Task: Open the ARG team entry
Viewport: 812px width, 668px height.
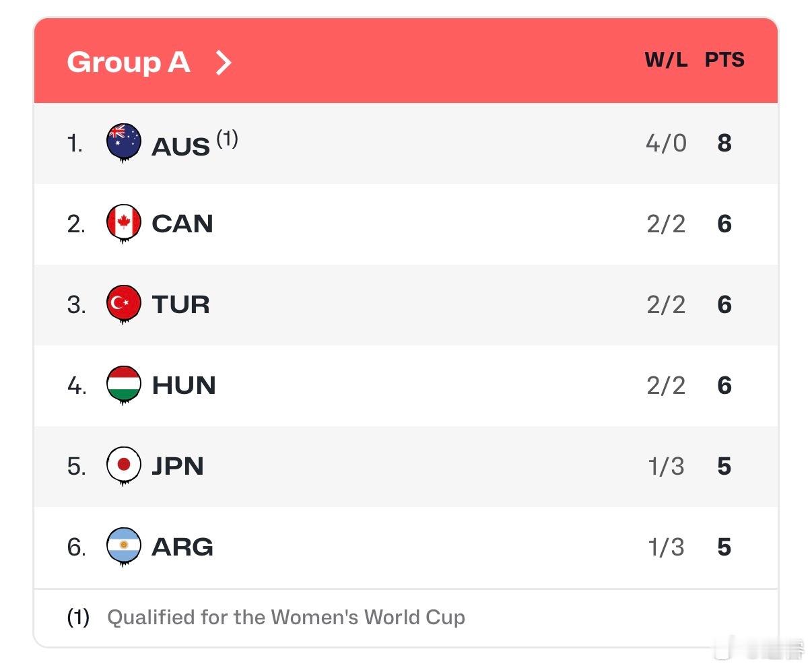Action: tap(182, 547)
